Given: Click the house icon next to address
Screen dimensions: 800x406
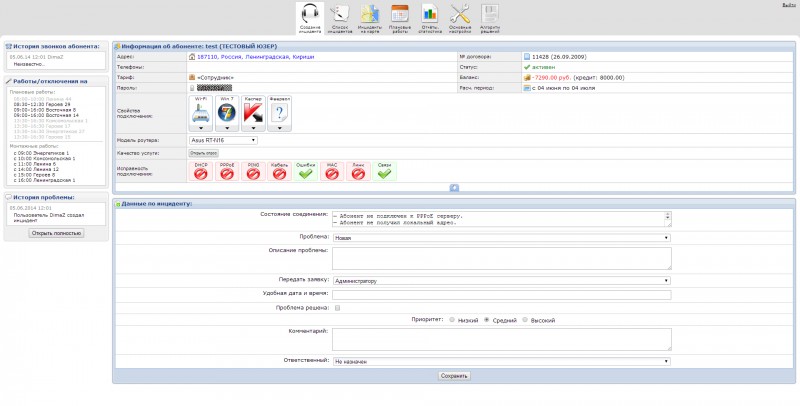Looking at the screenshot, I should coord(192,57).
